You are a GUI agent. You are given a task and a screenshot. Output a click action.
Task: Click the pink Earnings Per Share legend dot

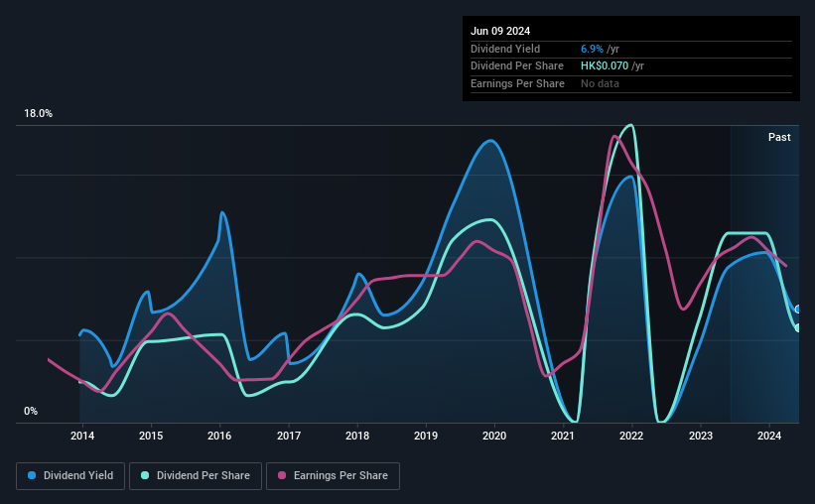tap(282, 475)
